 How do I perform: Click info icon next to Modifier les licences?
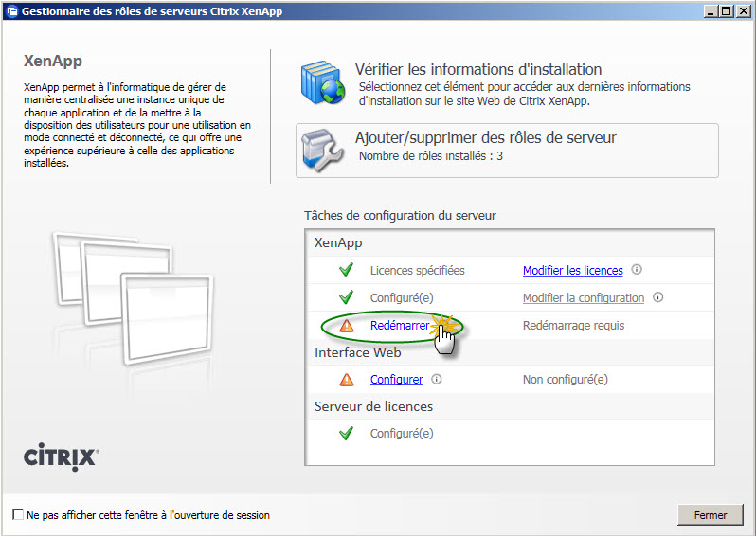coord(637,270)
